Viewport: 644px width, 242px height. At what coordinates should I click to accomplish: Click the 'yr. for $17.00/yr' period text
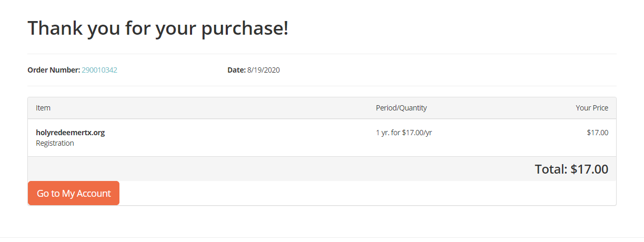tap(407, 133)
